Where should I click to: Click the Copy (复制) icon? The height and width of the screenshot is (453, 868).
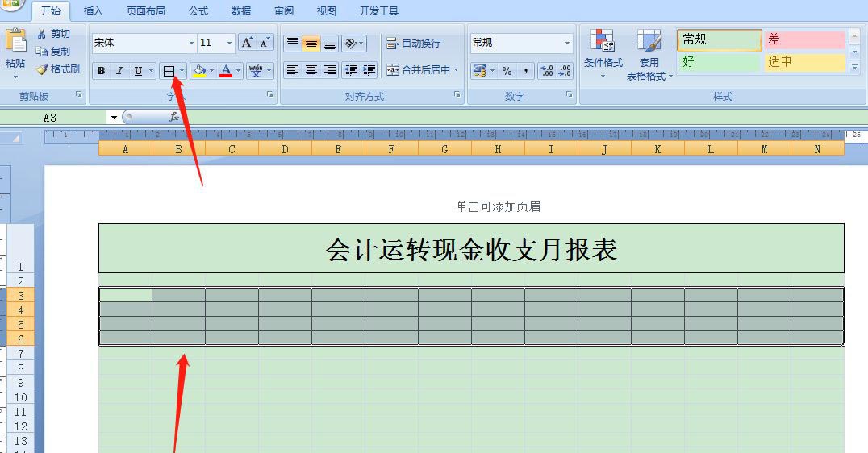(x=41, y=52)
